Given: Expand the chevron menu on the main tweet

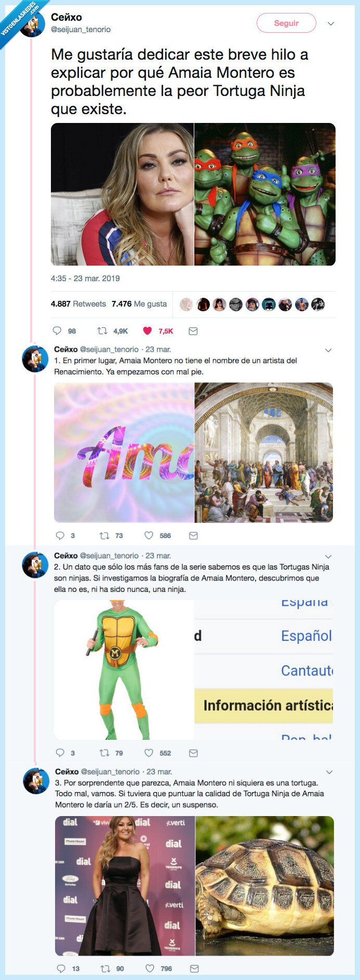Looking at the screenshot, I should coord(332,23).
